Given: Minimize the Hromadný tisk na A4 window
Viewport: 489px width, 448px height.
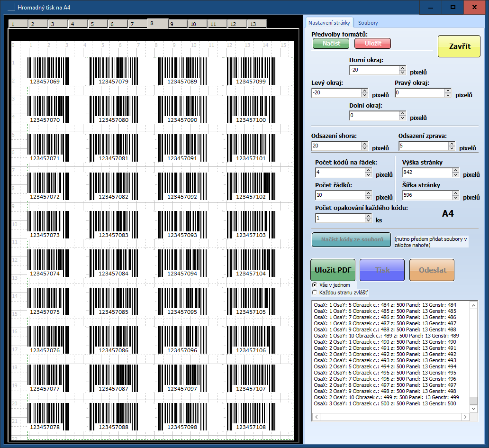Looking at the screenshot, I should coord(430,7).
